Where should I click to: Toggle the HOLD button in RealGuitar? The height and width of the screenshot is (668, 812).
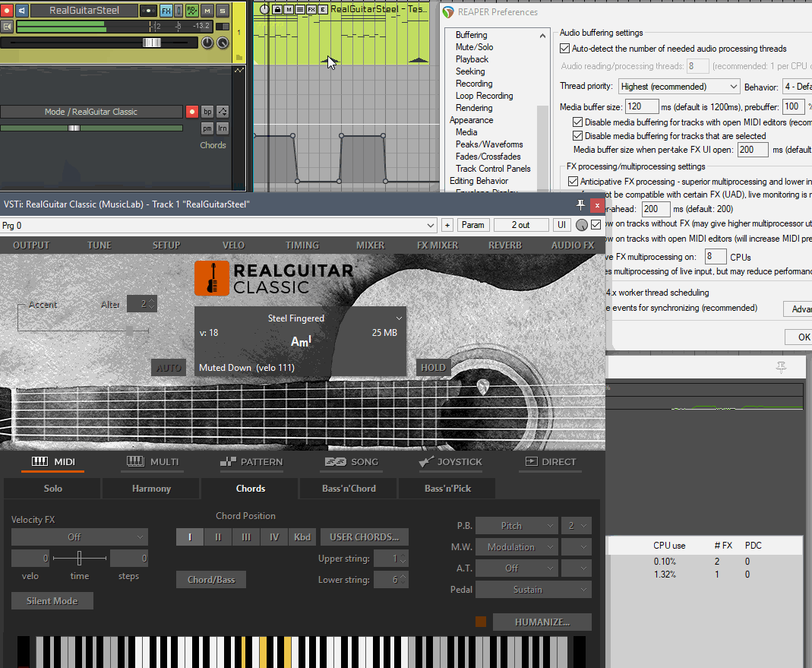pos(433,367)
